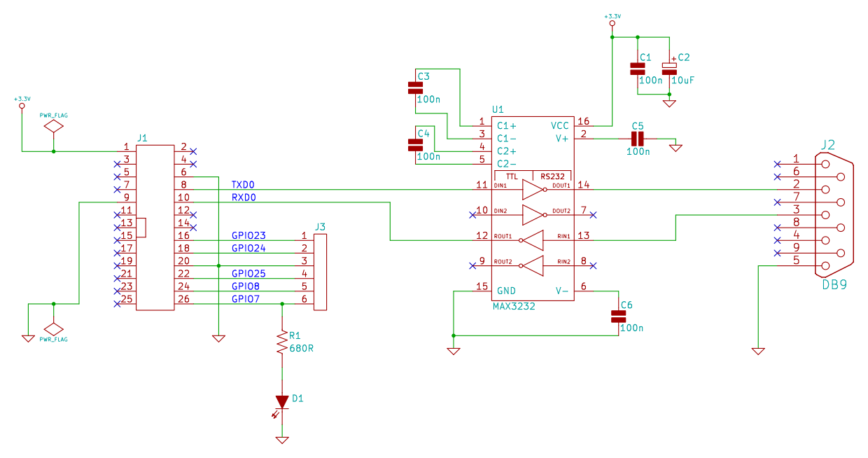Click the 6-pin connector symbol J3

[x=322, y=272]
